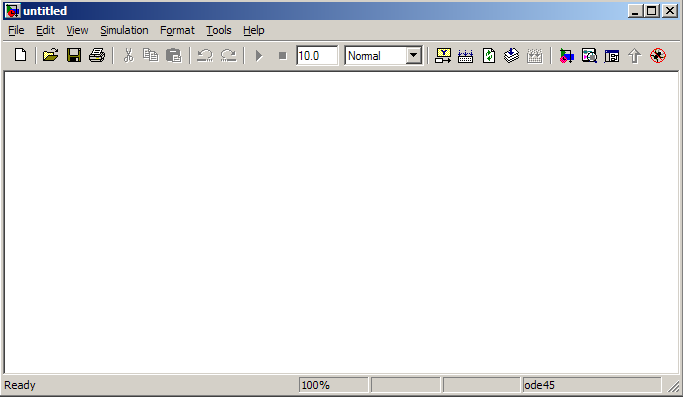Cut the selection with the scissors icon

[128, 55]
